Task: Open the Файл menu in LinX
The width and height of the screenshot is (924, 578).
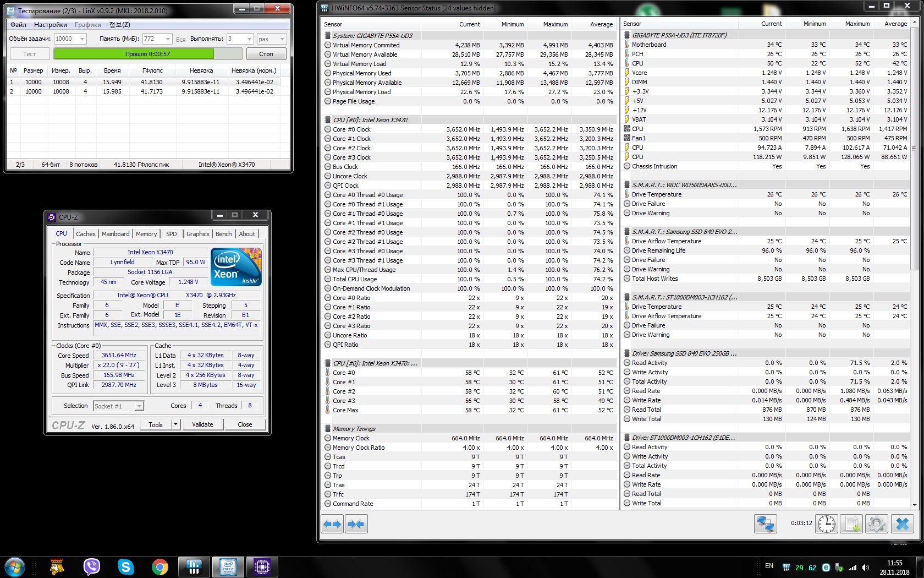Action: 18,25
